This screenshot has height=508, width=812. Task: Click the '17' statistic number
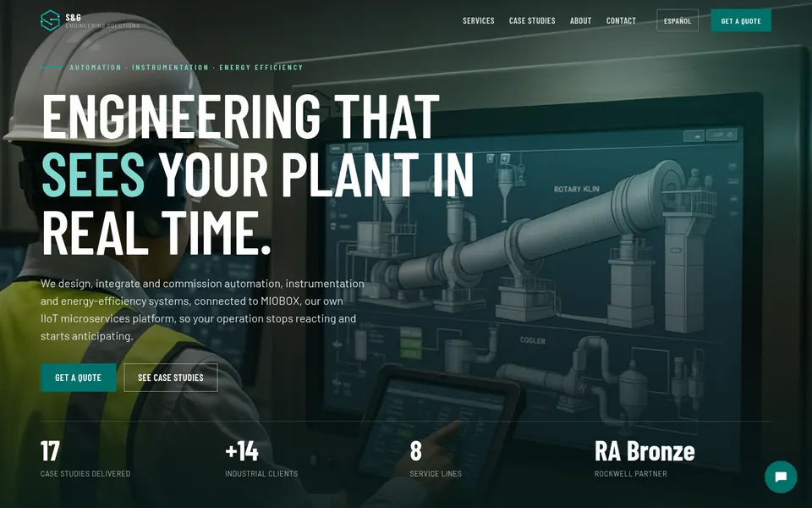click(50, 451)
